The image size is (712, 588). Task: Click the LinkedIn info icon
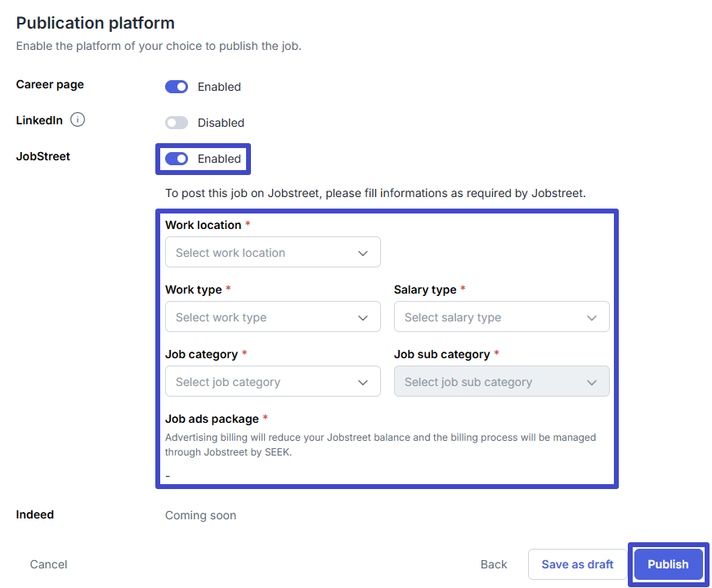[x=78, y=119]
